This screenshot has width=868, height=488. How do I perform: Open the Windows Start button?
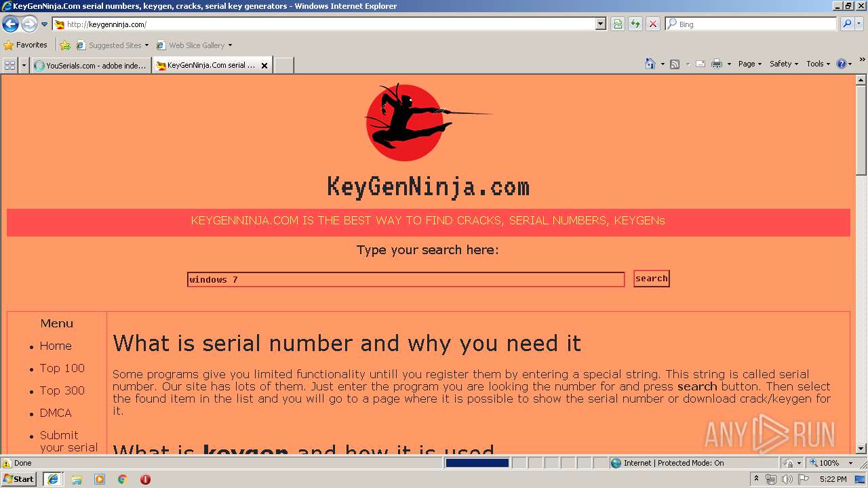18,479
